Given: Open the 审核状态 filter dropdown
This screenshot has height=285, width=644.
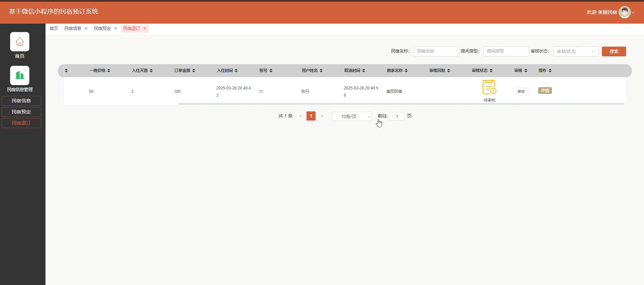Looking at the screenshot, I should 576,51.
